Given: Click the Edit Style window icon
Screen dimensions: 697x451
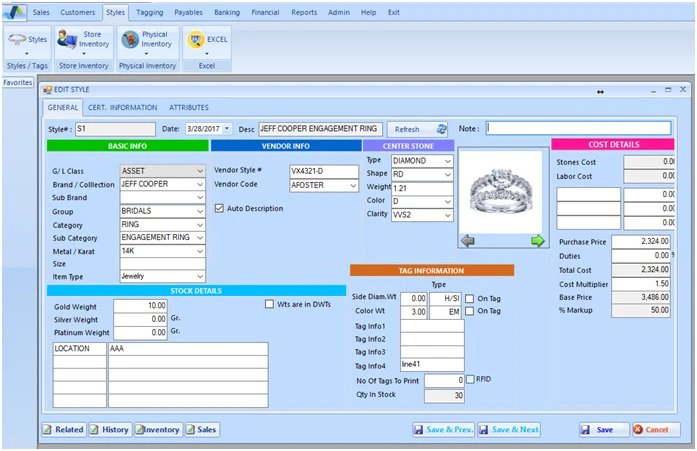Looking at the screenshot, I should coord(47,90).
